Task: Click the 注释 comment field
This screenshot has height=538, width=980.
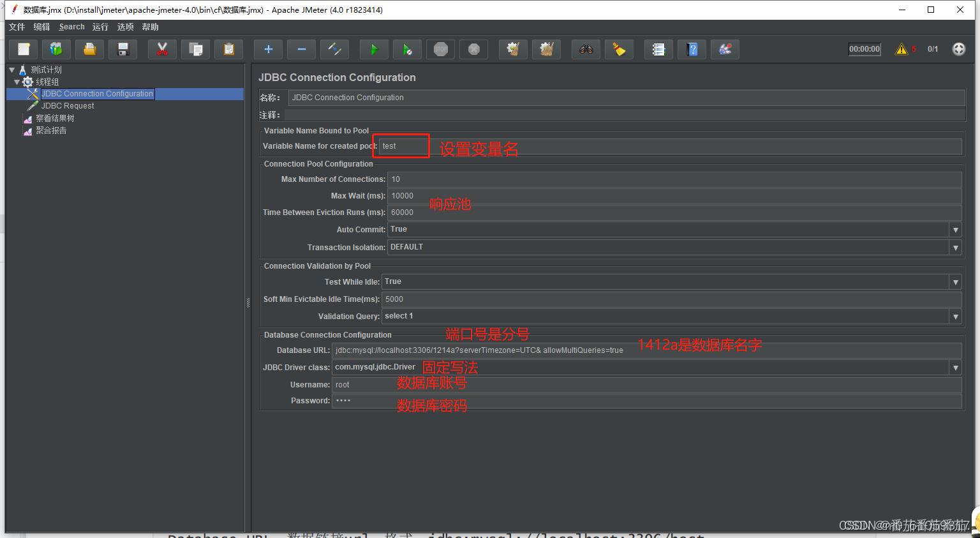Action: pos(625,115)
